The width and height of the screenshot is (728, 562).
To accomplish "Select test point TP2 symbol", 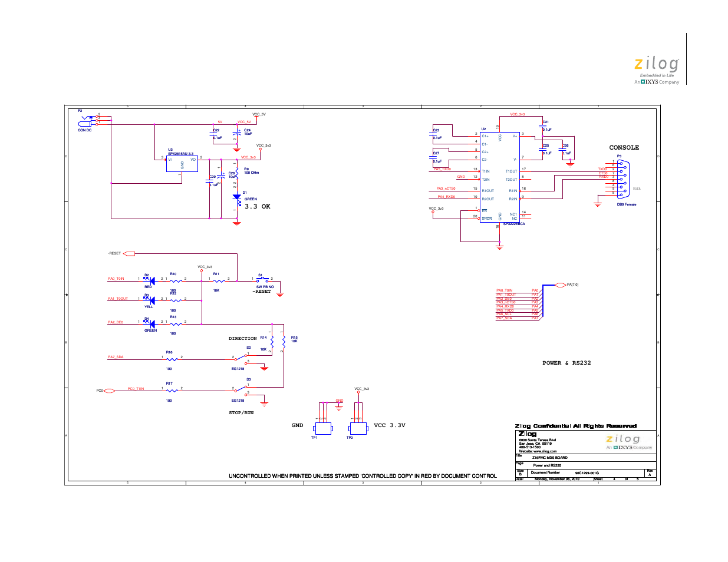I will (358, 428).
